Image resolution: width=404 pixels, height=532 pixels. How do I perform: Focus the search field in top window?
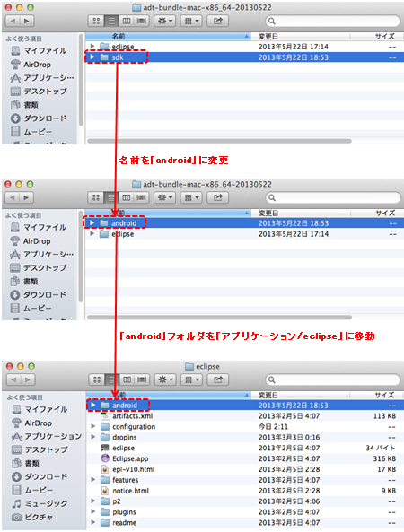tap(333, 21)
